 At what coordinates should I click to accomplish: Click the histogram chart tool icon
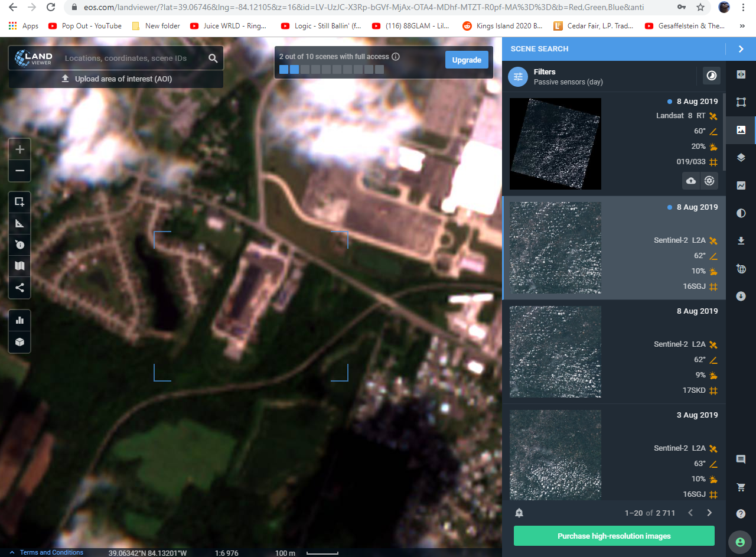pyautogui.click(x=19, y=320)
